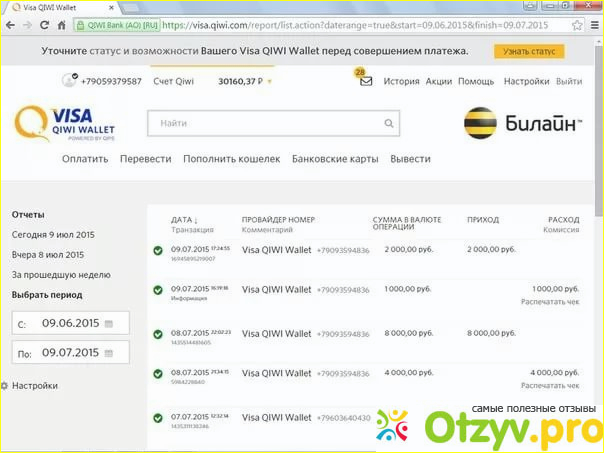Click the gear icon next to Настройки in sidebar
The height and width of the screenshot is (453, 604).
tap(5, 385)
